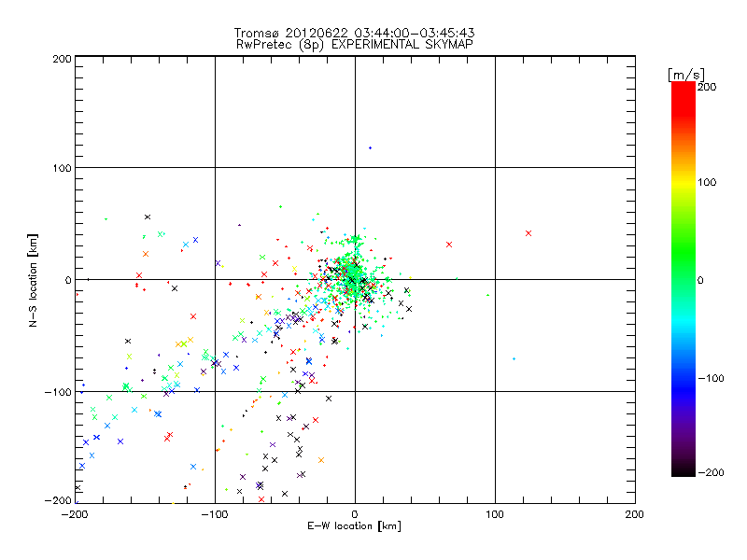747x560 pixels.
Task: Click the colorbar '-200' bottom label
Action: pos(711,472)
